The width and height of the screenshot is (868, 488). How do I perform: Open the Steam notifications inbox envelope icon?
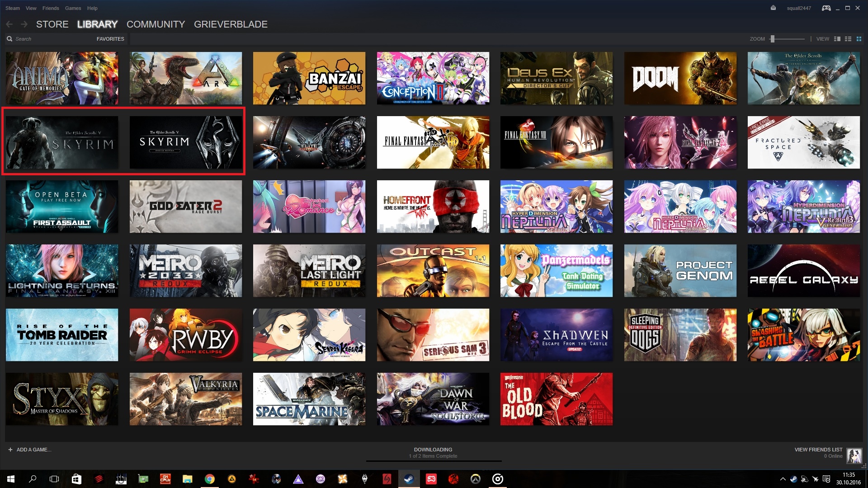point(773,8)
